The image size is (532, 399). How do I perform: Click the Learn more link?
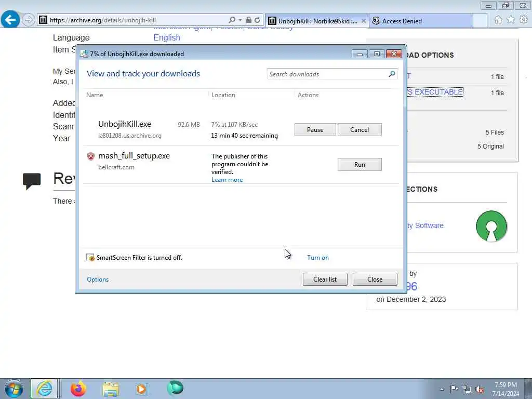[227, 180]
